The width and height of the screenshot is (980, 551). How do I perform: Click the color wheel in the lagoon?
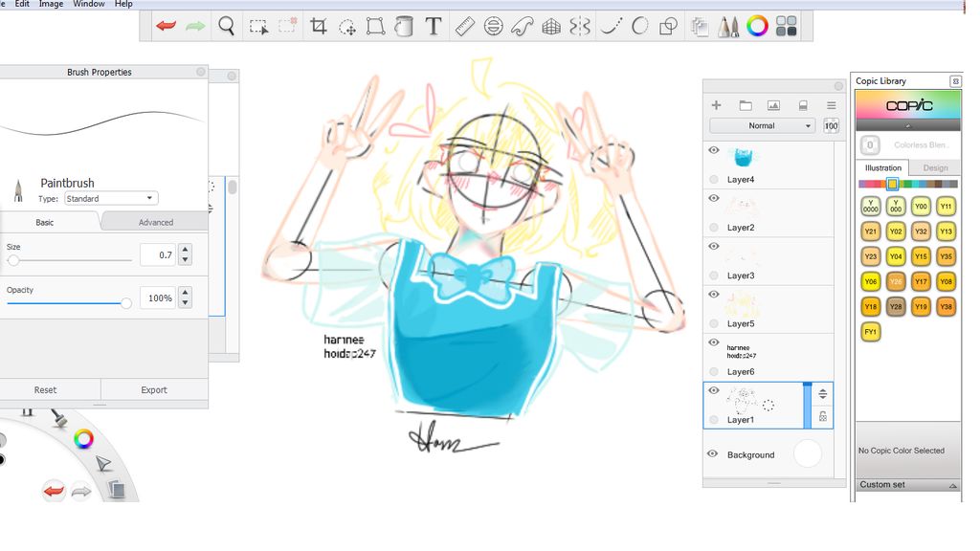(83, 438)
